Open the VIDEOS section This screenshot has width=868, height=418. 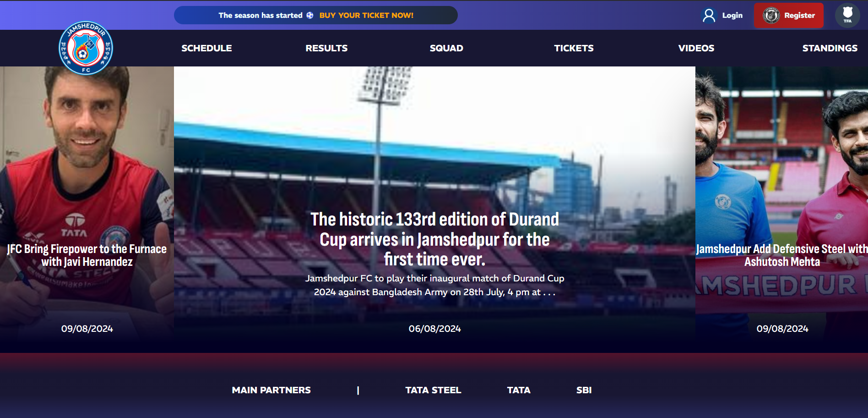(696, 48)
